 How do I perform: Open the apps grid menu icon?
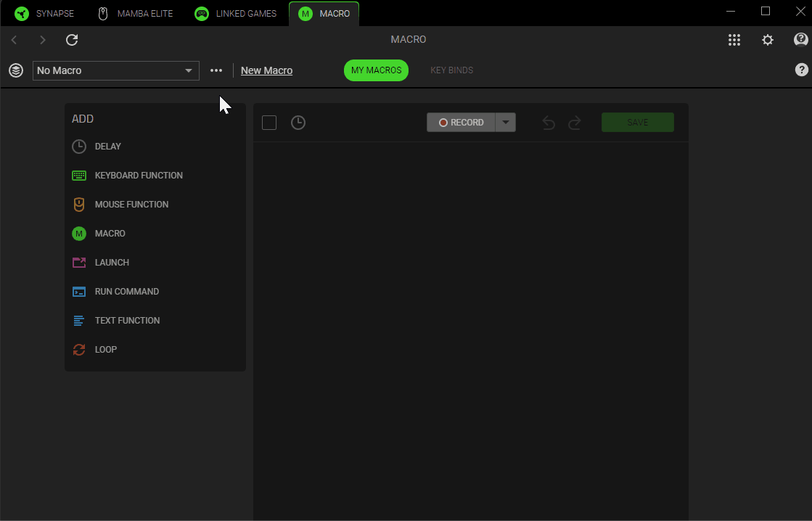click(734, 40)
